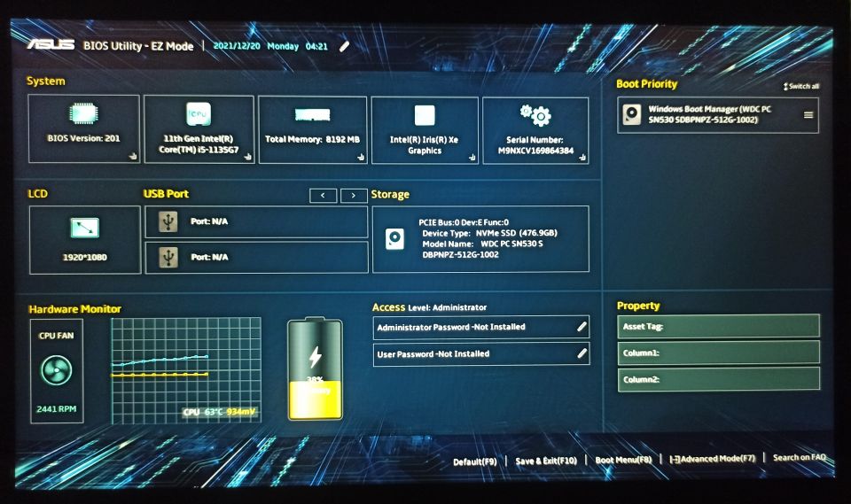
Task: Edit the User Password pencil icon
Action: (582, 353)
